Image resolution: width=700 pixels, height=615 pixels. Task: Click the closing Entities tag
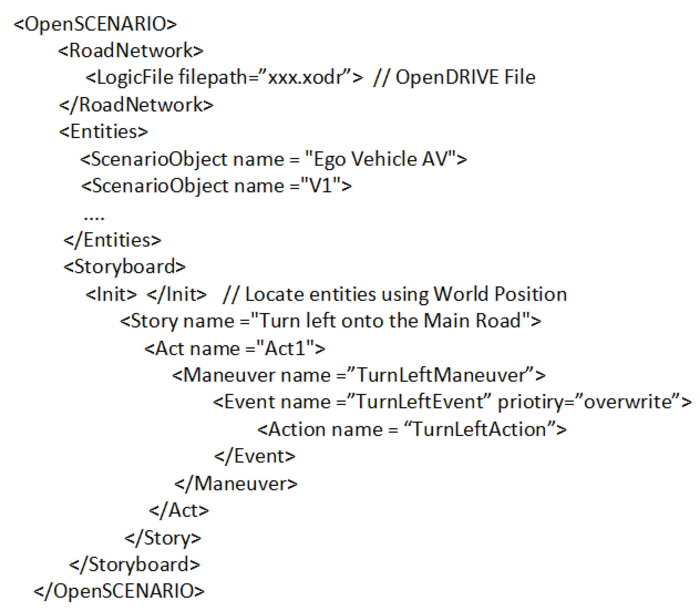(x=112, y=240)
